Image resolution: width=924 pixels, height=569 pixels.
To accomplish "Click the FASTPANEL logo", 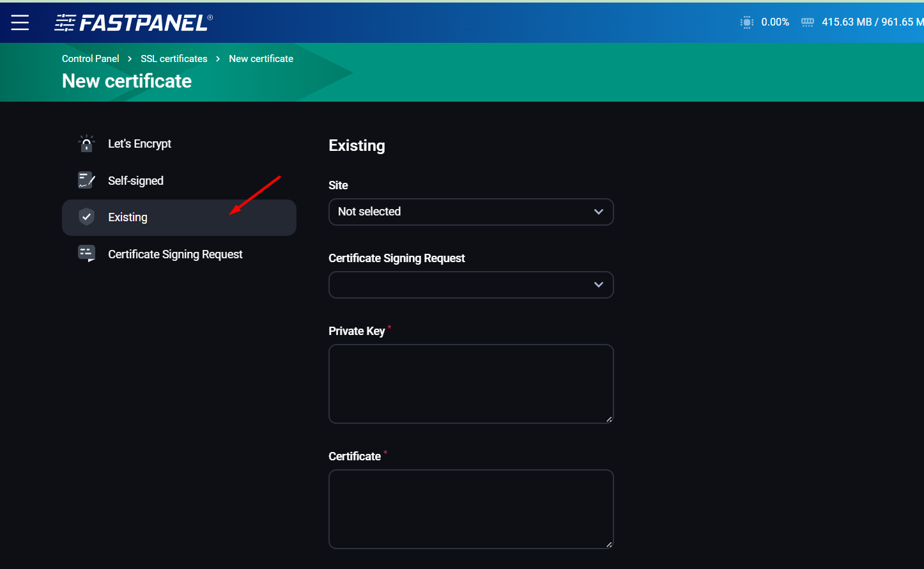I will click(x=133, y=23).
